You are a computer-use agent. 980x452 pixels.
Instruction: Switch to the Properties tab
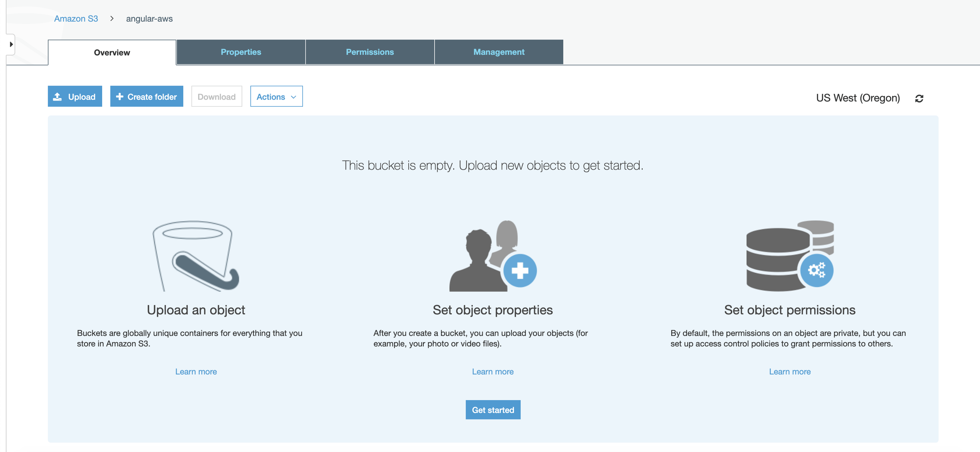(x=241, y=52)
